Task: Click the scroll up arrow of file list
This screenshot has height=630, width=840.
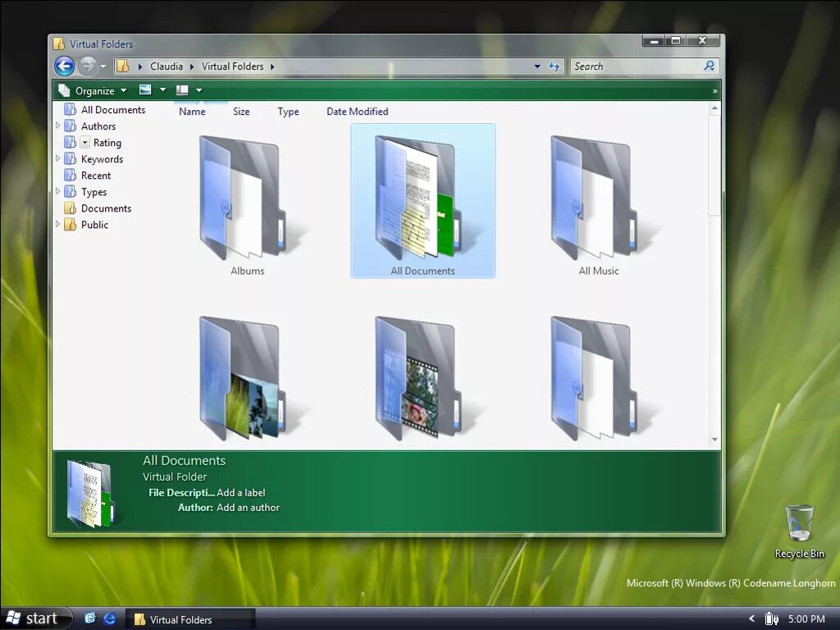Action: 714,108
